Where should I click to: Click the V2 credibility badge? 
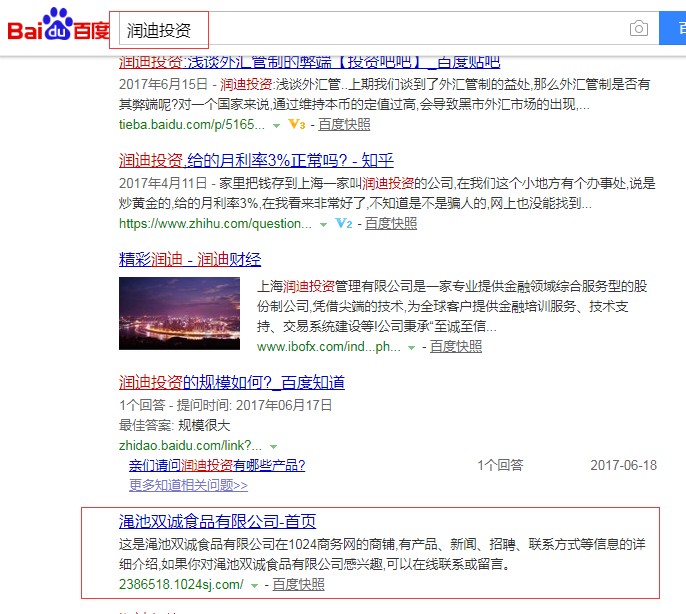(x=343, y=224)
